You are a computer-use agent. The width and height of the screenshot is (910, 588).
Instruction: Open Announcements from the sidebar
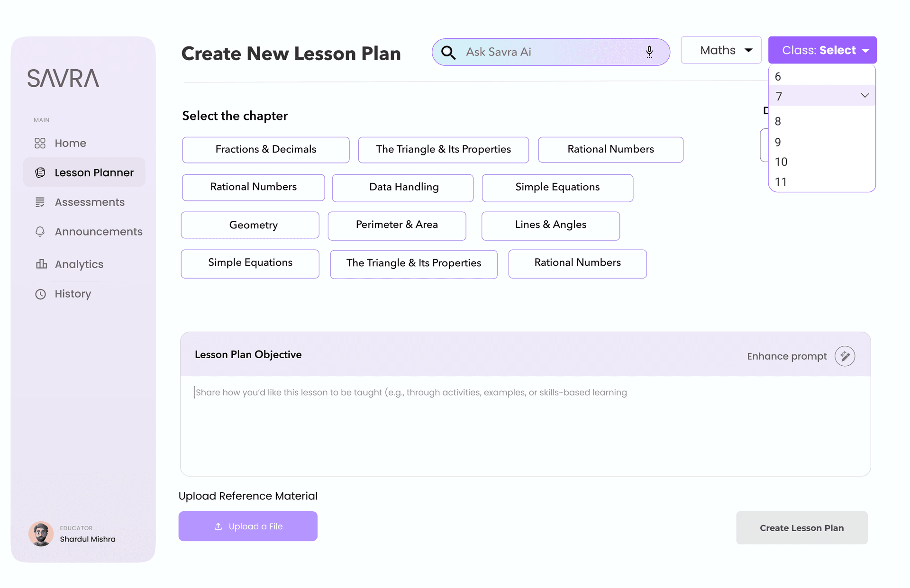tap(98, 232)
